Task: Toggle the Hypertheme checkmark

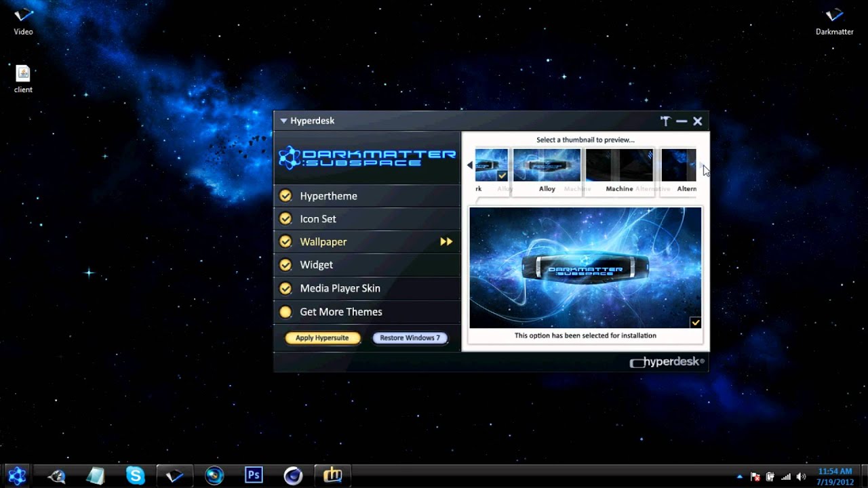Action: [x=285, y=196]
